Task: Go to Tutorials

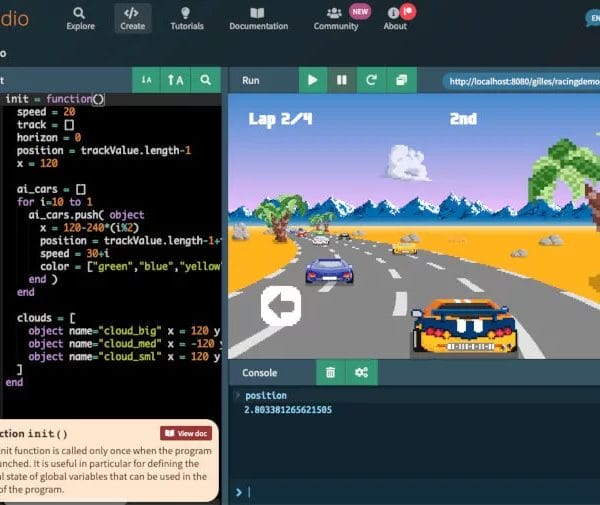Action: coord(187,18)
